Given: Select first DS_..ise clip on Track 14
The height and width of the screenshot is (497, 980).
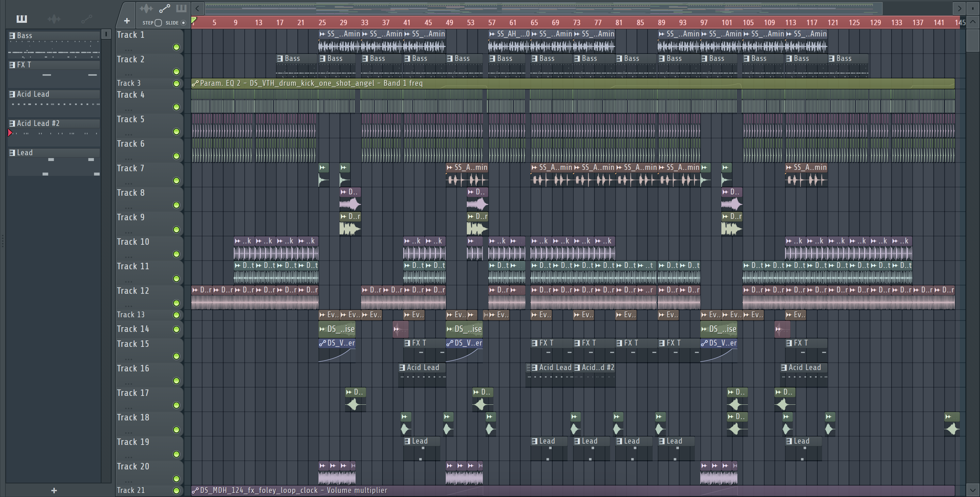Looking at the screenshot, I should [x=337, y=329].
